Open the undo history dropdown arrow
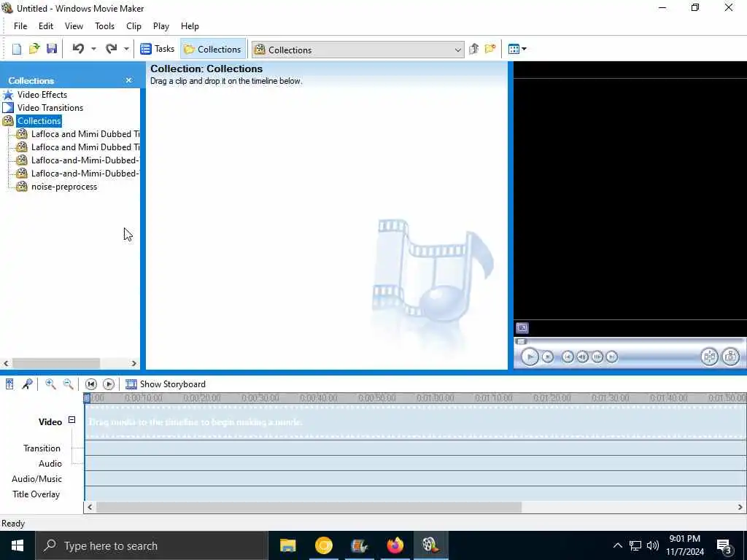The height and width of the screenshot is (560, 747). [x=94, y=49]
